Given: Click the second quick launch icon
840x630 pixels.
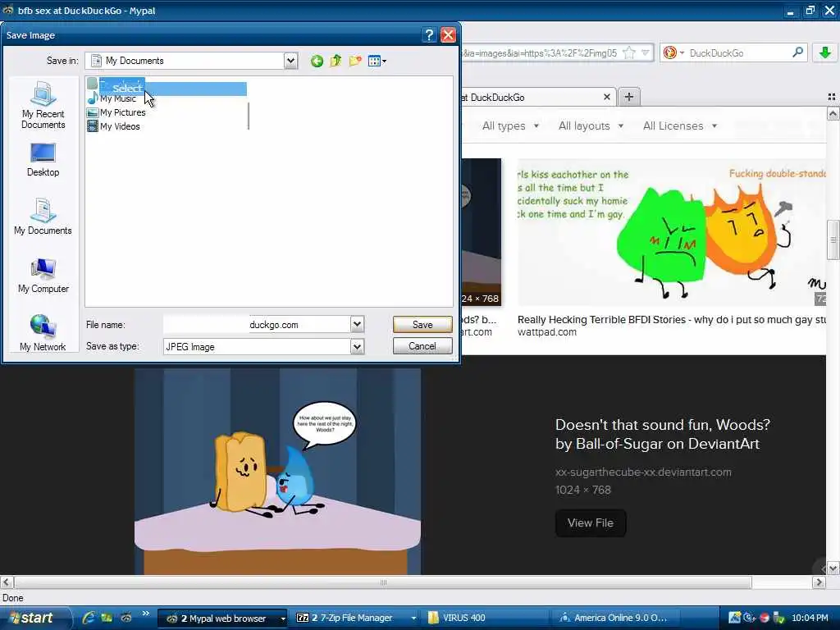Looking at the screenshot, I should coord(107,618).
